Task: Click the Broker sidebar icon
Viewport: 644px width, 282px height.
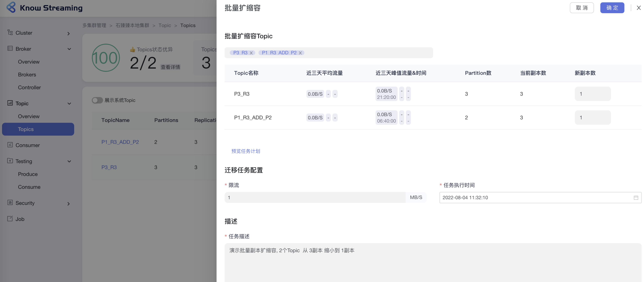Action: point(10,49)
